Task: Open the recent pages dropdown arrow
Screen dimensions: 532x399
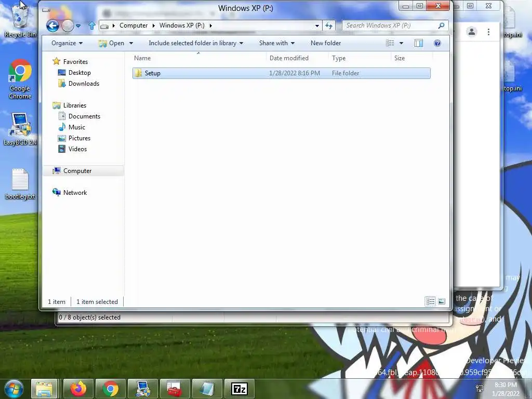Action: pos(78,26)
